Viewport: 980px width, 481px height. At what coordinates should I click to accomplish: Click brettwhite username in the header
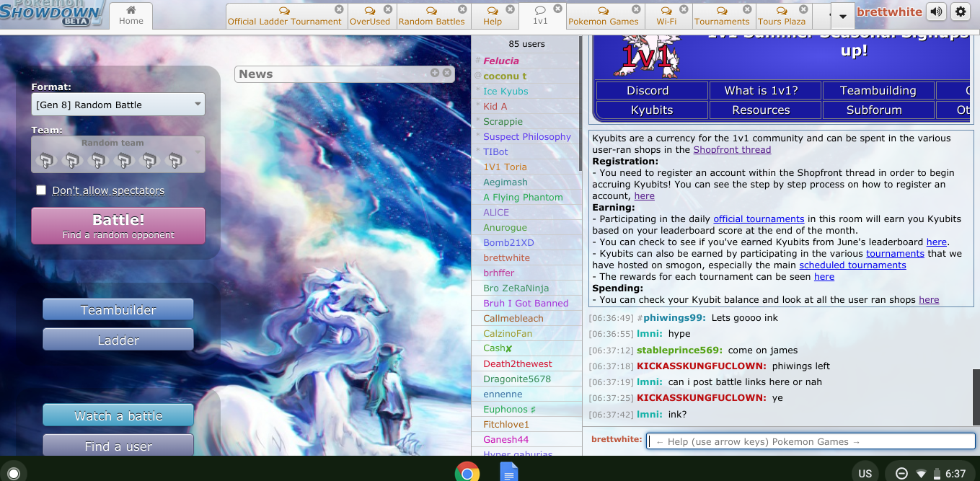(889, 12)
